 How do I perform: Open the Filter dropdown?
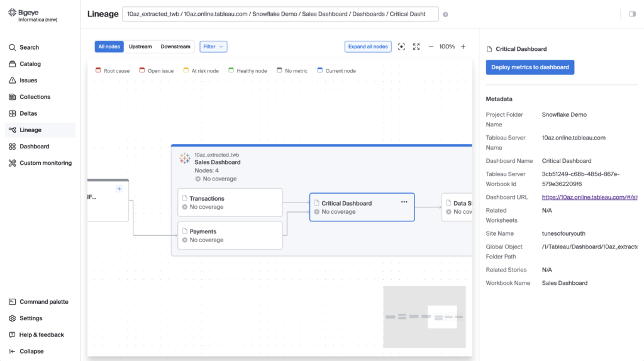click(x=213, y=47)
